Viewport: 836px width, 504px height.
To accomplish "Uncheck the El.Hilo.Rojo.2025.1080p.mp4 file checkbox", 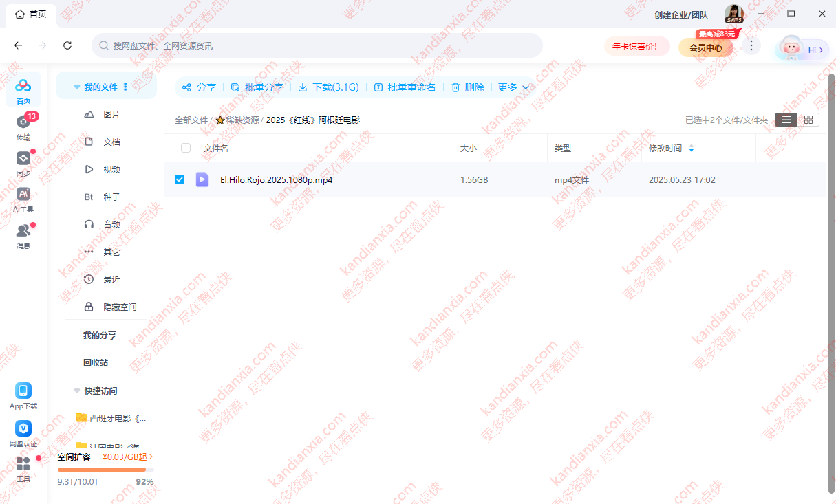I will (180, 179).
